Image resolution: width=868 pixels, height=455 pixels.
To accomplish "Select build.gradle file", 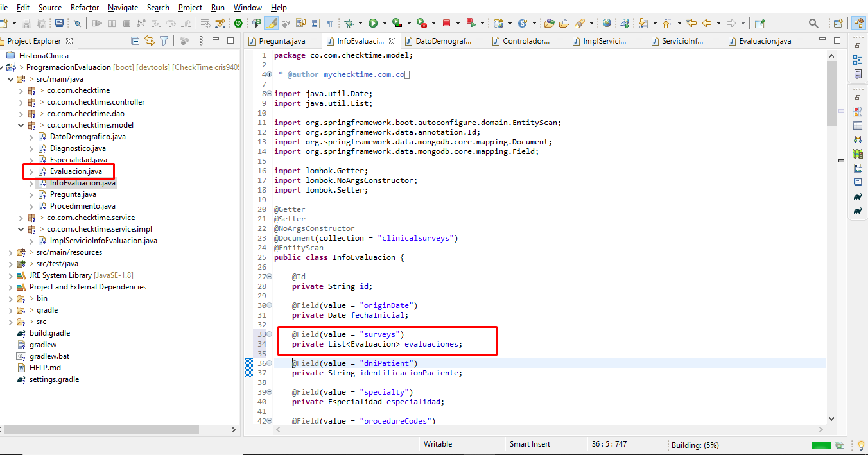I will tap(49, 333).
